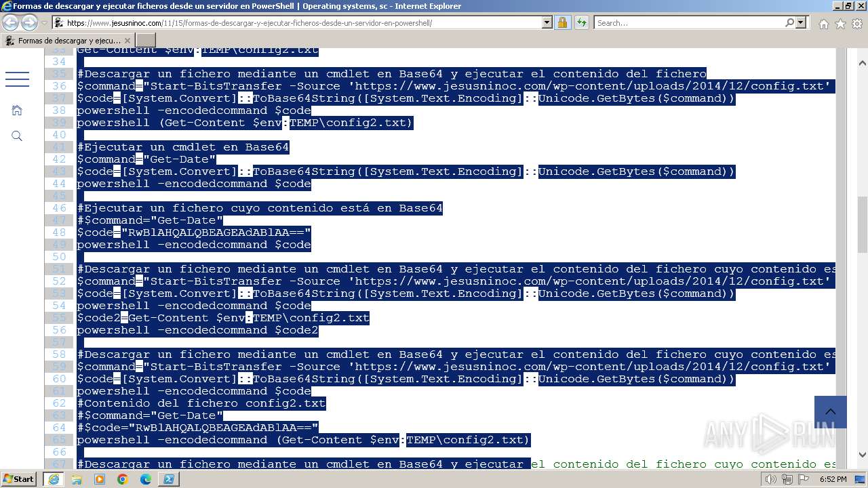The image size is (868, 488).
Task: Open the recent pages dropdown arrow
Action: [x=44, y=22]
